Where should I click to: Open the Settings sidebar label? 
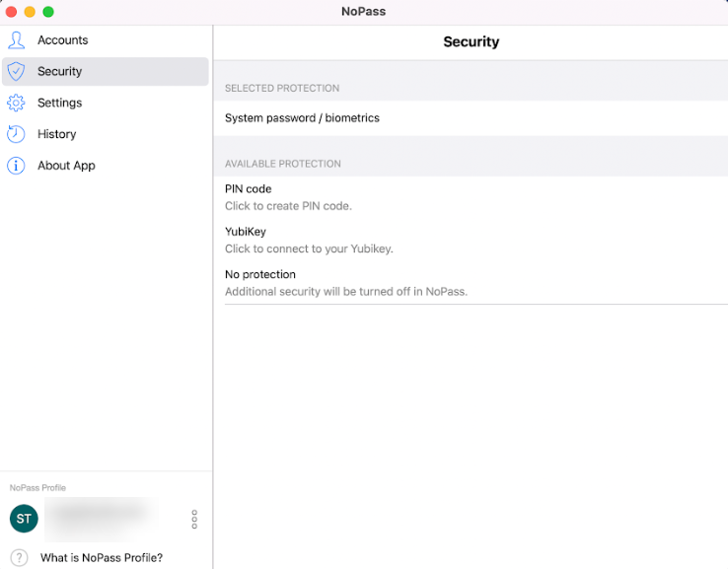[x=59, y=103]
